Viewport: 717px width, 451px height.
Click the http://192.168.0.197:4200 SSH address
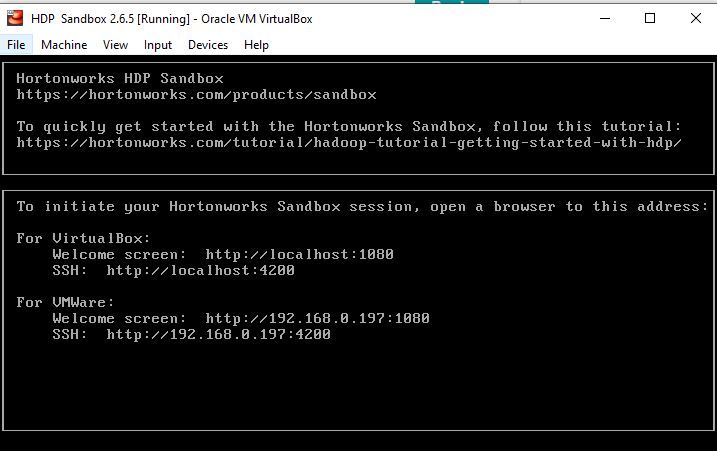click(x=219, y=334)
